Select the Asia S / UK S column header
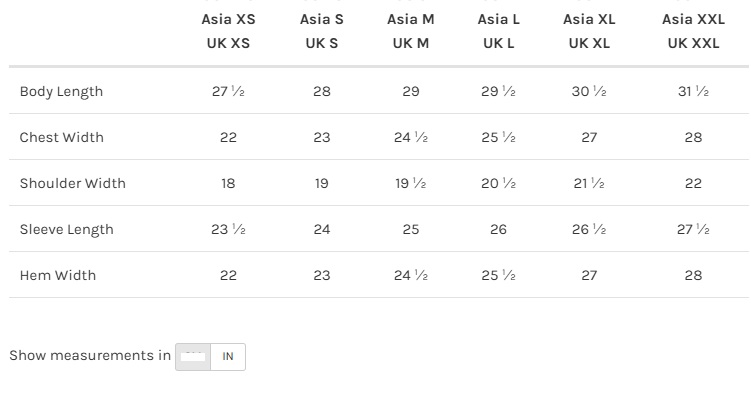Viewport: 751px width, 405px height. (322, 31)
